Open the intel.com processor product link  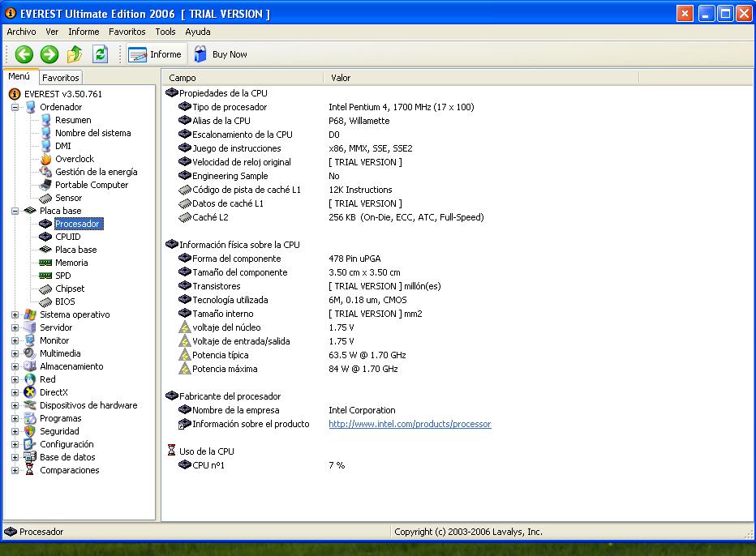[x=409, y=424]
